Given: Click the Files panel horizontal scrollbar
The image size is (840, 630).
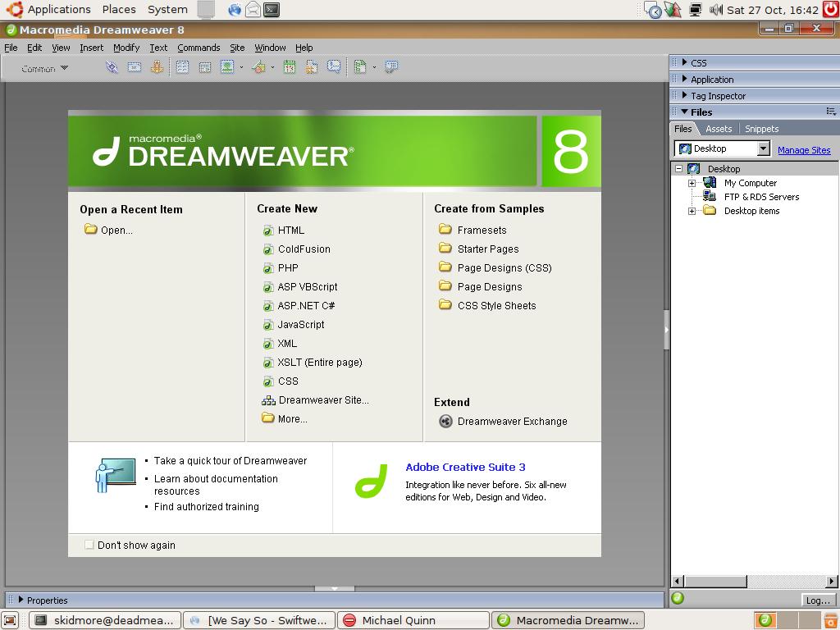Looking at the screenshot, I should [x=755, y=582].
